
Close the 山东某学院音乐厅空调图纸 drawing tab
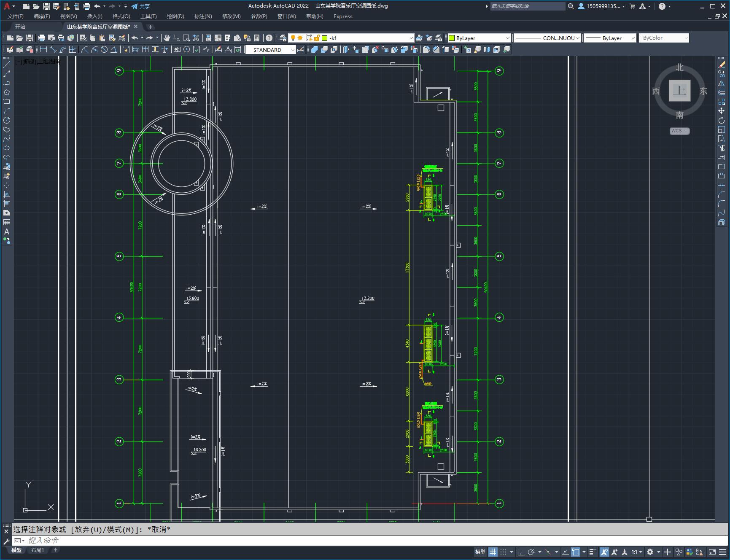136,27
